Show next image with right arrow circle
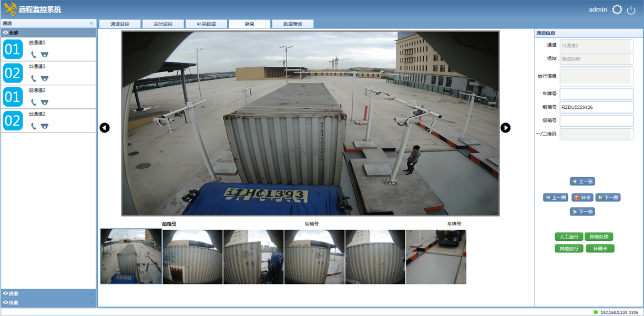The width and height of the screenshot is (644, 316). (x=505, y=128)
